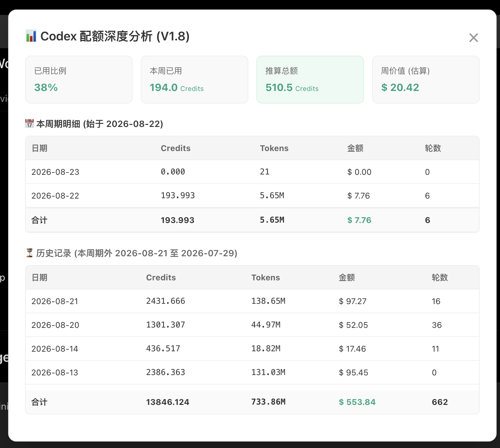This screenshot has height=448, width=500.
Task: Click the hourglass icon beside 历史记录
Action: [x=30, y=253]
